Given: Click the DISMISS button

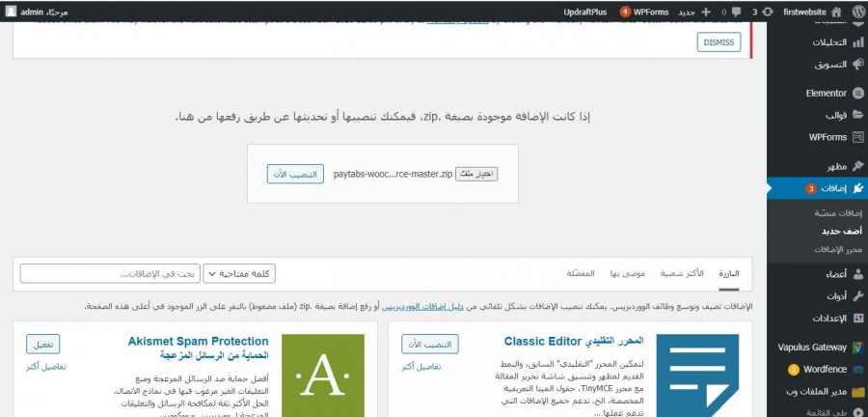Looking at the screenshot, I should pos(718,42).
